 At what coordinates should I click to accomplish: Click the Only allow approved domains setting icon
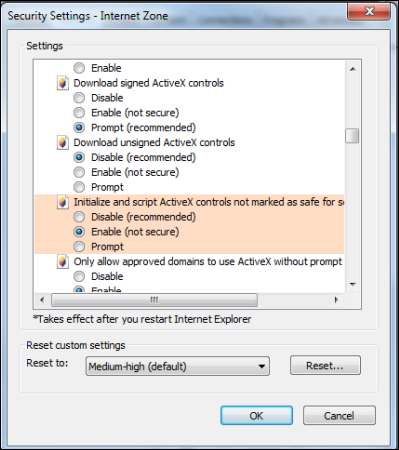(x=63, y=262)
